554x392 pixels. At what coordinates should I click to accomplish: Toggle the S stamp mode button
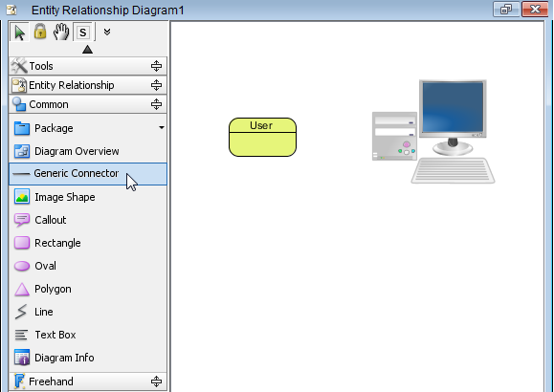pos(82,33)
